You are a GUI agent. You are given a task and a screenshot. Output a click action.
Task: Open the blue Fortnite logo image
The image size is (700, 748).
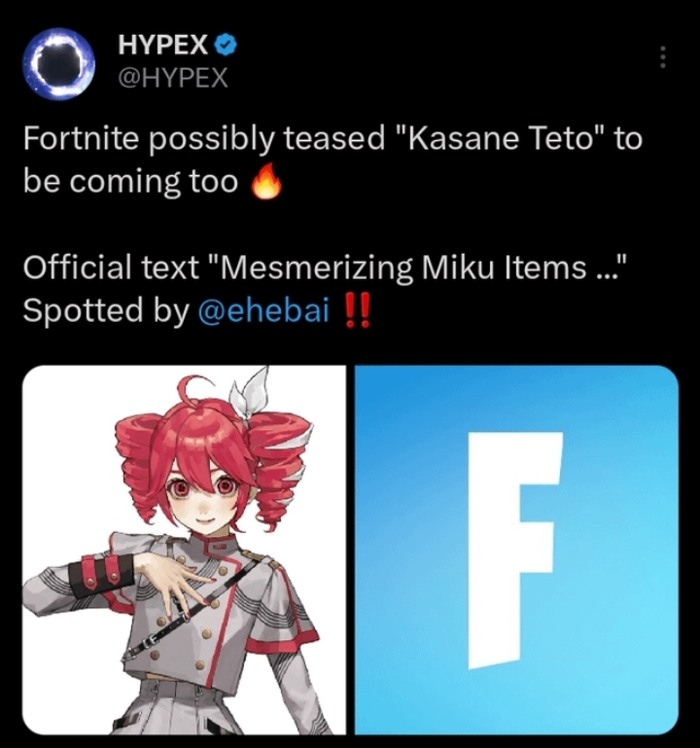516,550
